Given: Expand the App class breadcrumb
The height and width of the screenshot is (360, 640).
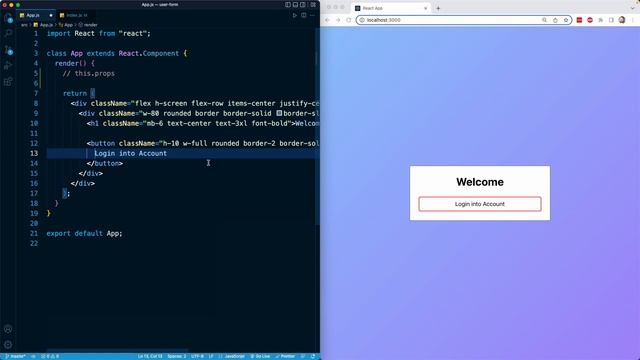Looking at the screenshot, I should point(66,25).
